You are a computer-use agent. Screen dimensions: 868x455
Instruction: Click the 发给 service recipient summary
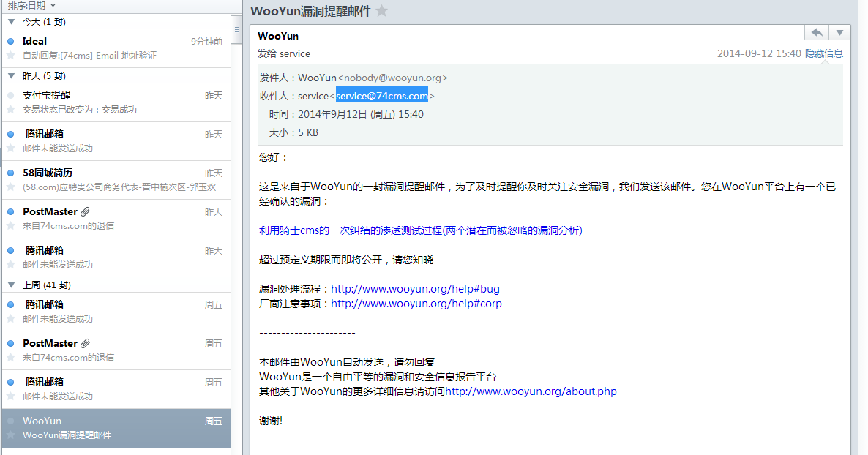click(284, 53)
